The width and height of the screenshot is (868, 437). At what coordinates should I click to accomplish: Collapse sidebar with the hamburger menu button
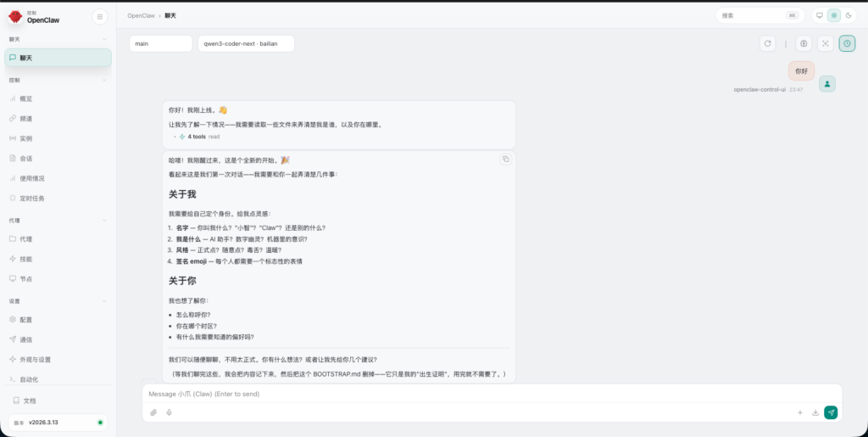pyautogui.click(x=99, y=16)
